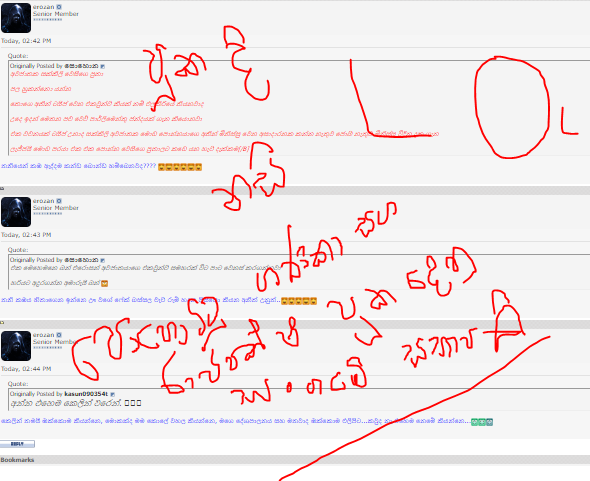590x481 pixels.
Task: Open erozan's avatar in the 02:43 PM post
Action: click(x=16, y=212)
